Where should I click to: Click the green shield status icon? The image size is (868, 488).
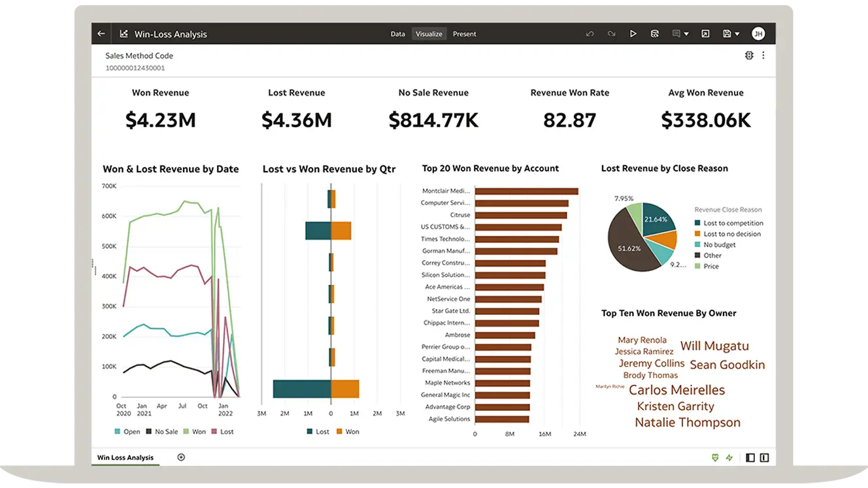click(715, 458)
